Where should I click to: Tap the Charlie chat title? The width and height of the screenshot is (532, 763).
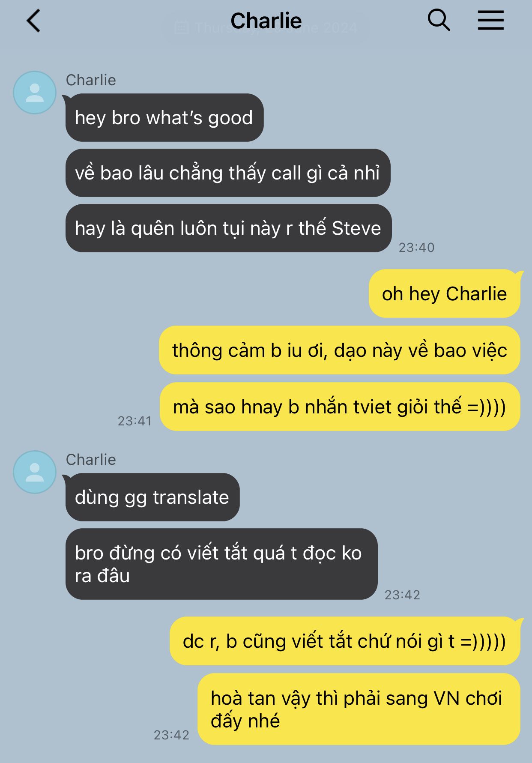coord(266,21)
